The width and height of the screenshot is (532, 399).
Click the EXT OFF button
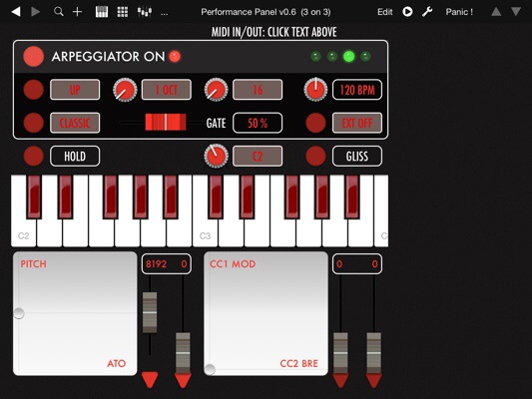click(x=357, y=123)
